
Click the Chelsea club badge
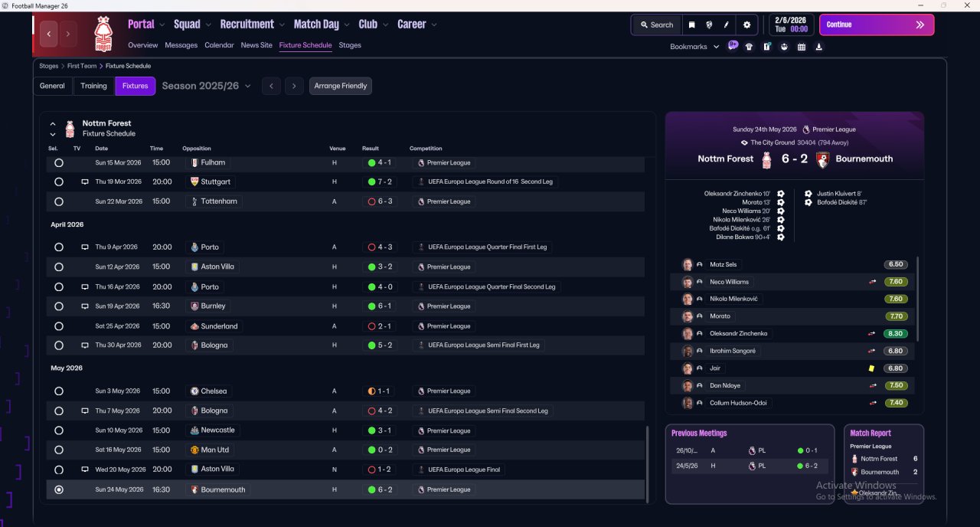(x=194, y=391)
